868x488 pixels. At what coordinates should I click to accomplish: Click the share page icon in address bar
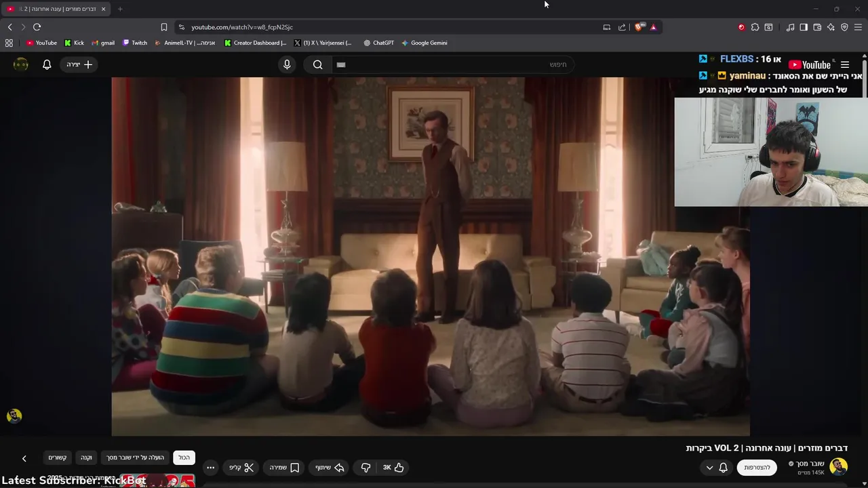pos(622,27)
